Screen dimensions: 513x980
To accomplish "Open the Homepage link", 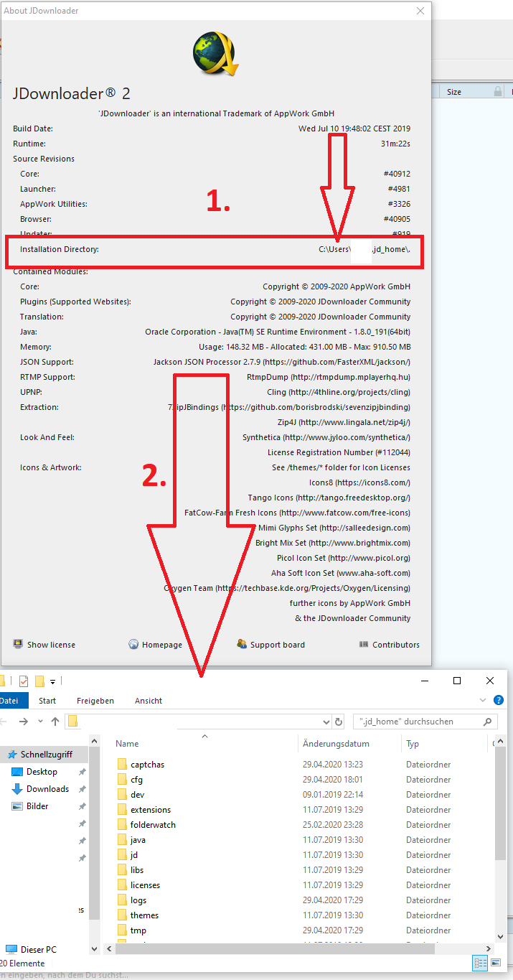I will [162, 645].
